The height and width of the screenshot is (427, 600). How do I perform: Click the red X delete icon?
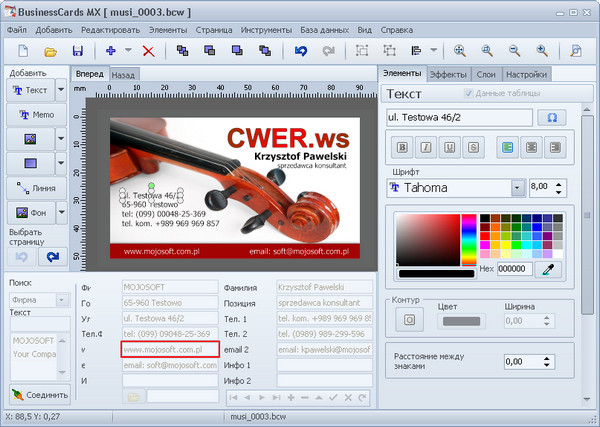[x=148, y=50]
